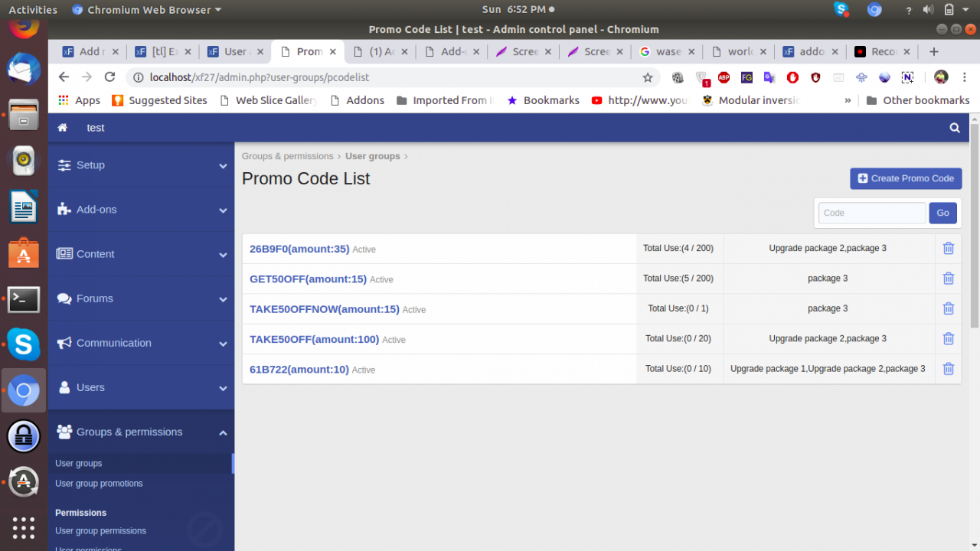Reload the page using the refresh icon
The width and height of the screenshot is (980, 551).
109,77
